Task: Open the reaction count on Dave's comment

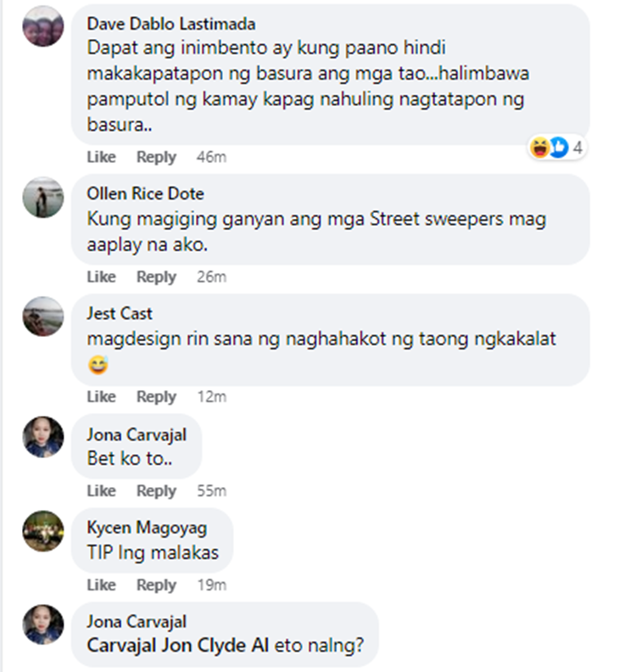Action: pos(557,148)
